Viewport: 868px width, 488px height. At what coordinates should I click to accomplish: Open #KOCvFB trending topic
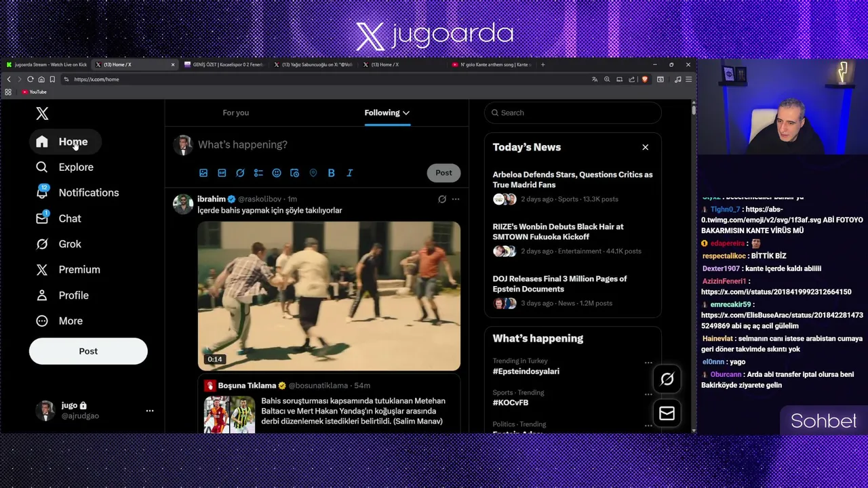[x=511, y=403]
